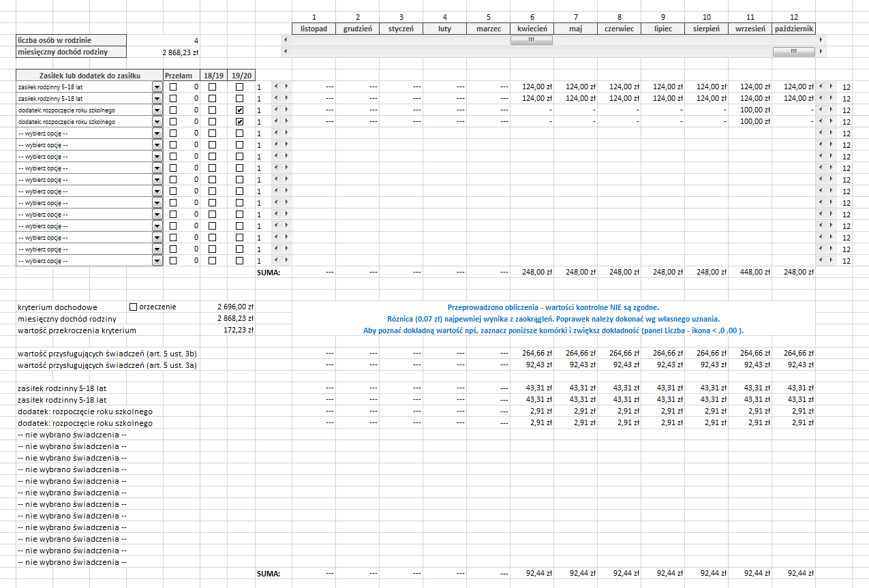Open second 'zasiłek rodzinny 5-18 lat' dropdown
This screenshot has width=869, height=588.
pos(157,99)
